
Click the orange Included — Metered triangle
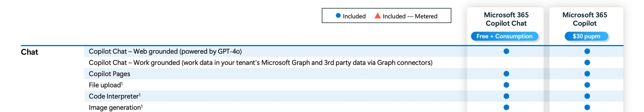click(377, 16)
